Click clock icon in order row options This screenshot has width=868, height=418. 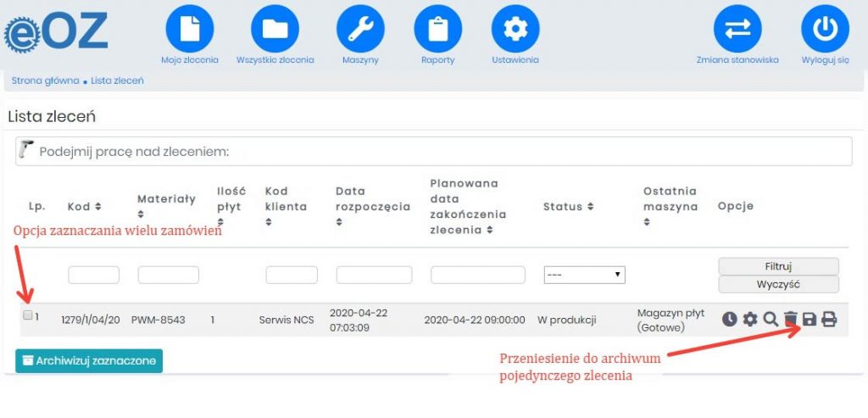pos(729,319)
